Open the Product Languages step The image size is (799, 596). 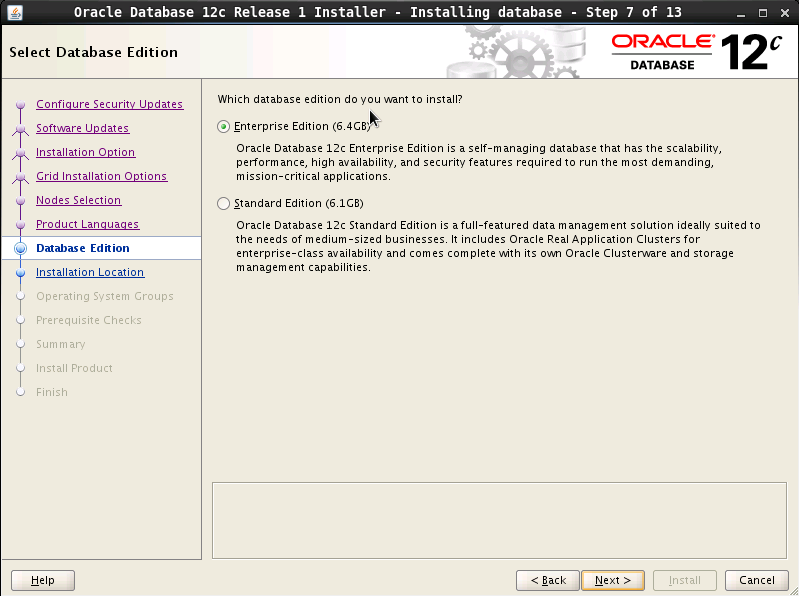coord(87,224)
